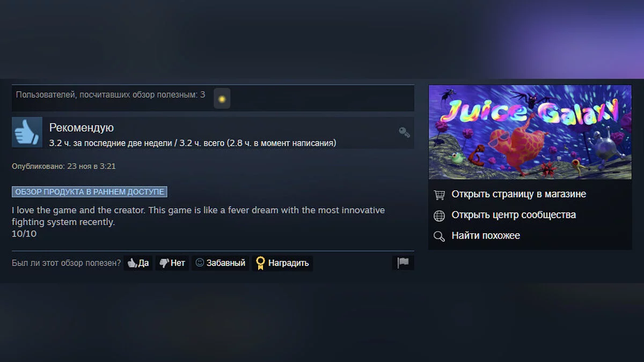Vote Да to mark review helpful
Image resolution: width=644 pixels, height=362 pixels.
[138, 263]
